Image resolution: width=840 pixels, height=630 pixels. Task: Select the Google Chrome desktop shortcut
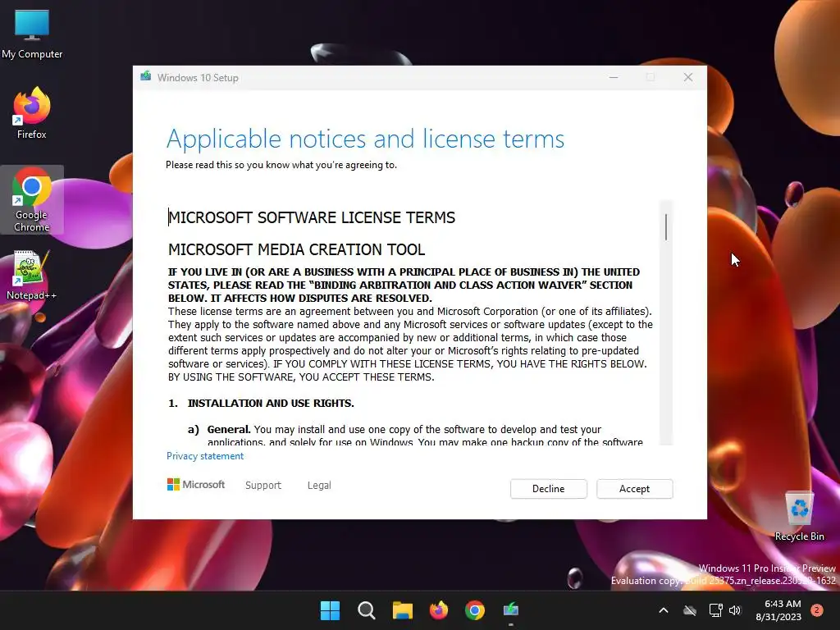(32, 200)
